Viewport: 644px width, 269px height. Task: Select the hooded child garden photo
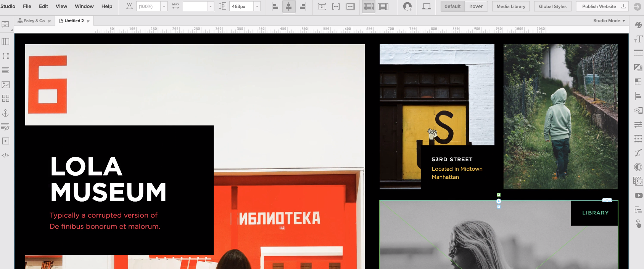[x=560, y=117]
